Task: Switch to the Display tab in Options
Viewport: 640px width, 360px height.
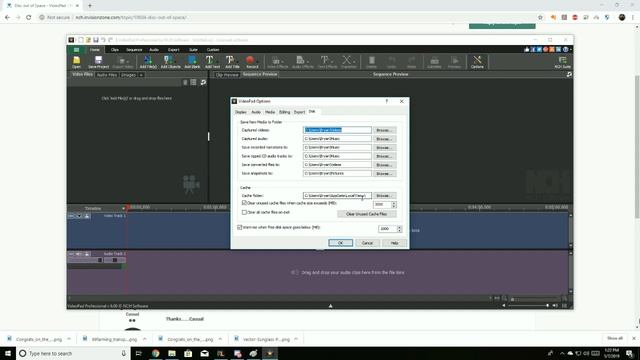Action: point(240,112)
